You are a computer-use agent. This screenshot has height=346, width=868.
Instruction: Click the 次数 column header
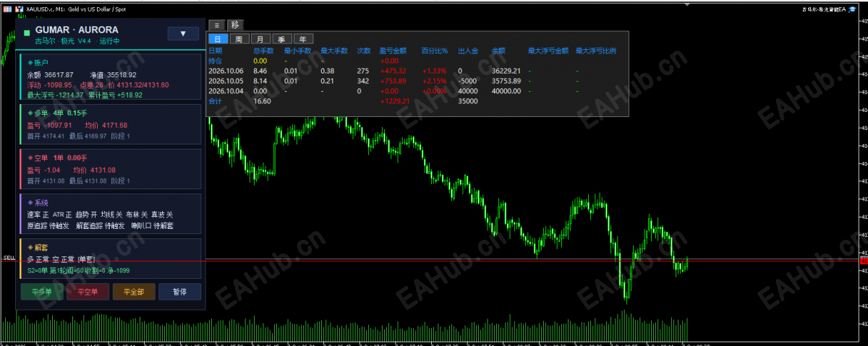(x=364, y=51)
